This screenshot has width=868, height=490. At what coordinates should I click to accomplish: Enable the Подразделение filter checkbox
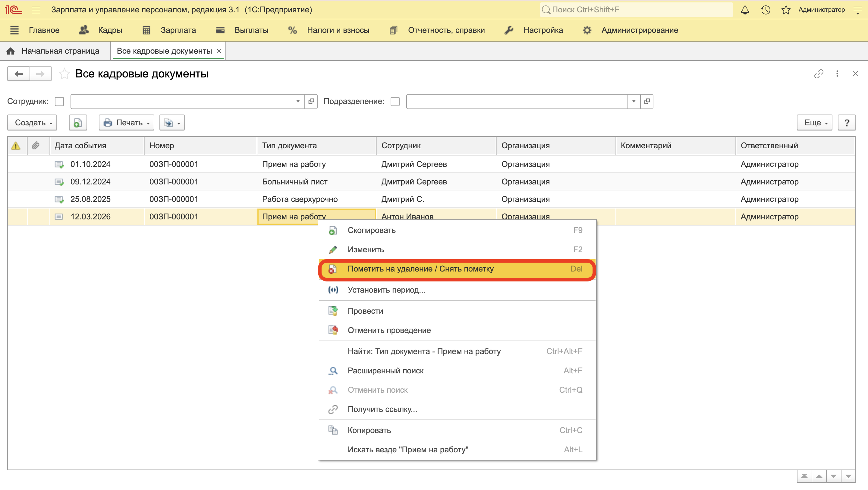pos(395,102)
